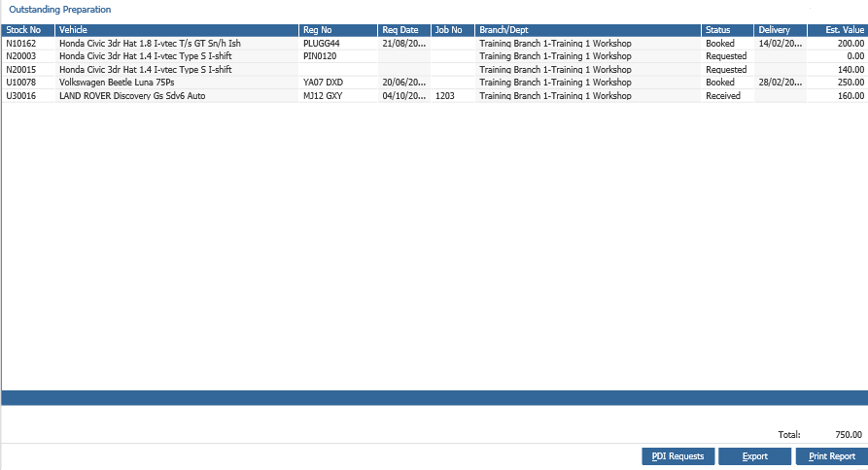
Task: Click the Received status cell
Action: point(727,96)
